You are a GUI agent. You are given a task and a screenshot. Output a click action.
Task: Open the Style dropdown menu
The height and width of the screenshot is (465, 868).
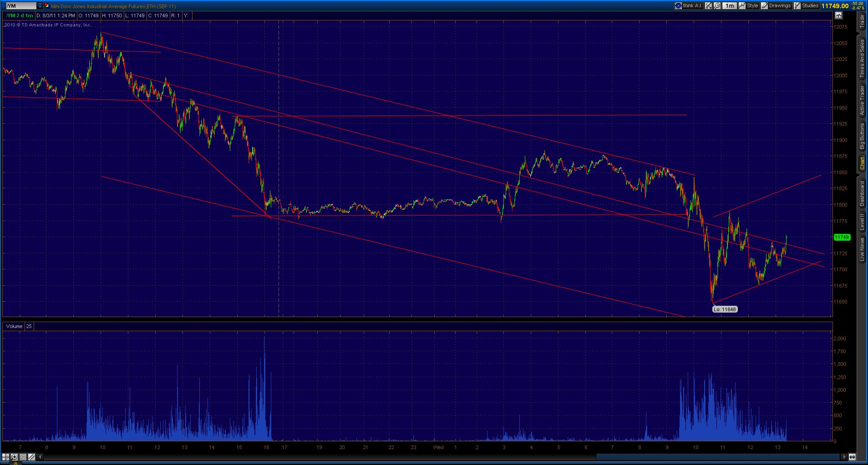coord(748,6)
